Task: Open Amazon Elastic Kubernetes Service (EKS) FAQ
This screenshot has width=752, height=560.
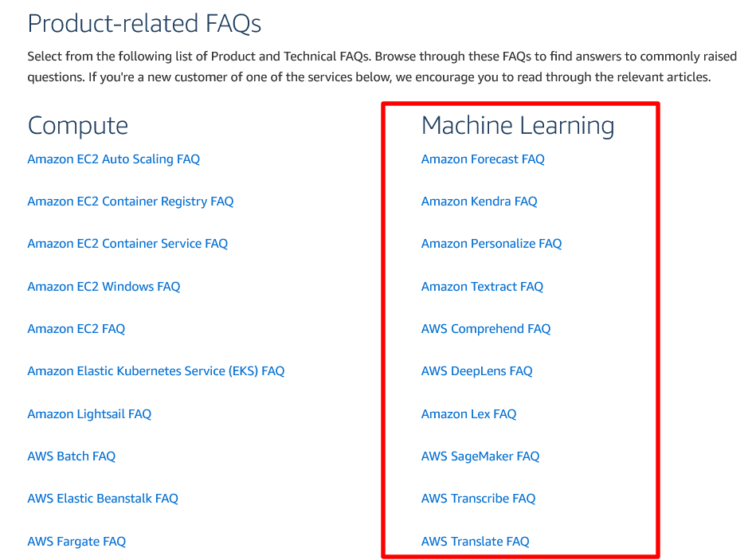Action: [156, 371]
